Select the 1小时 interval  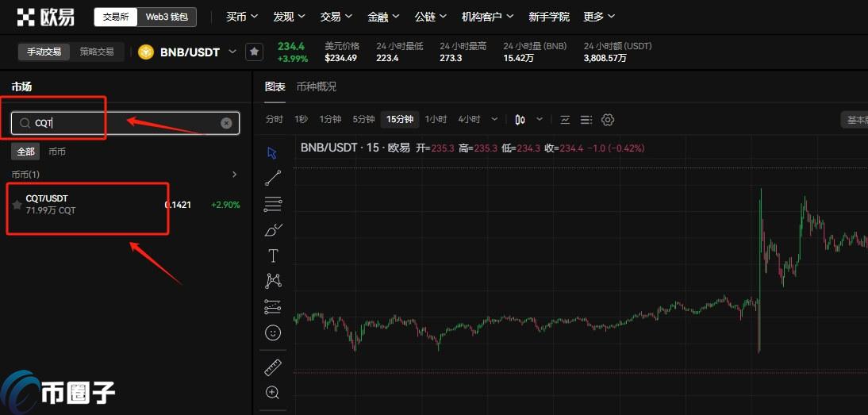point(436,120)
